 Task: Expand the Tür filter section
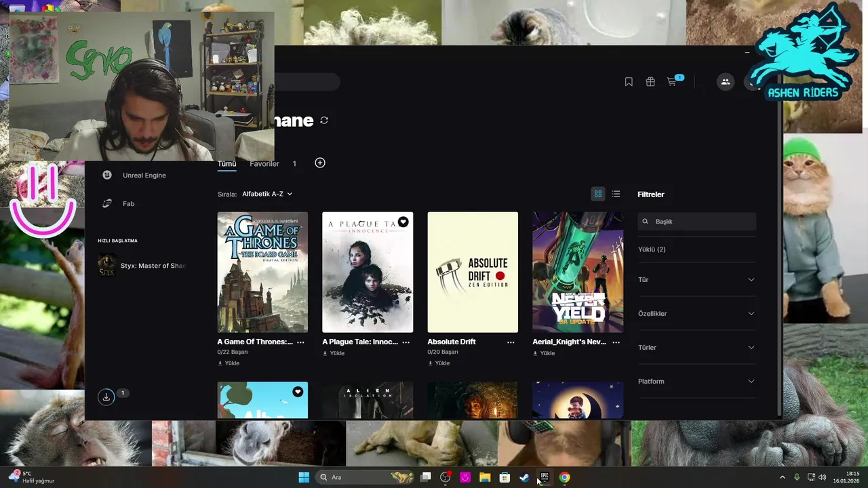[696, 279]
